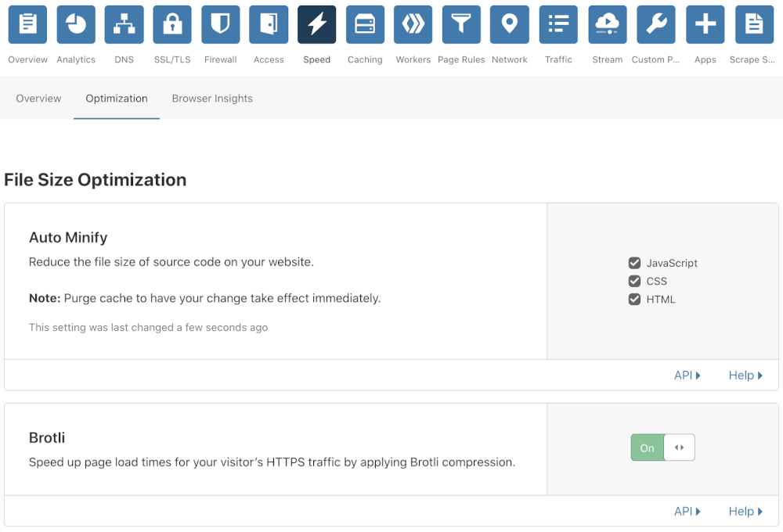Screen dimensions: 783x532
Task: Switch to the Browser Insights tab
Action: point(212,99)
